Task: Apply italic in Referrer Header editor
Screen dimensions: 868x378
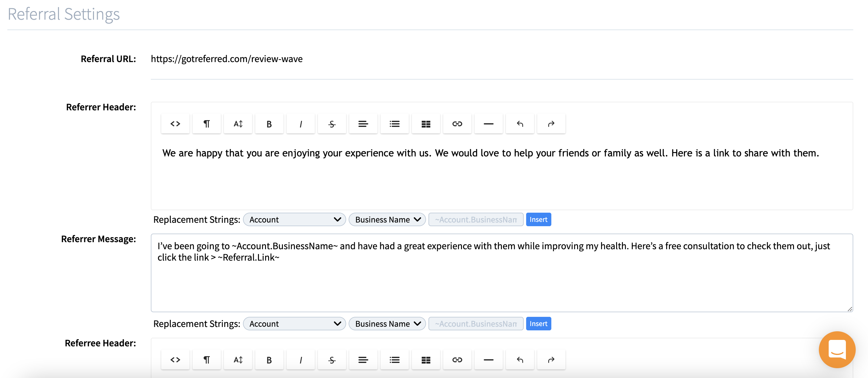Action: point(301,124)
